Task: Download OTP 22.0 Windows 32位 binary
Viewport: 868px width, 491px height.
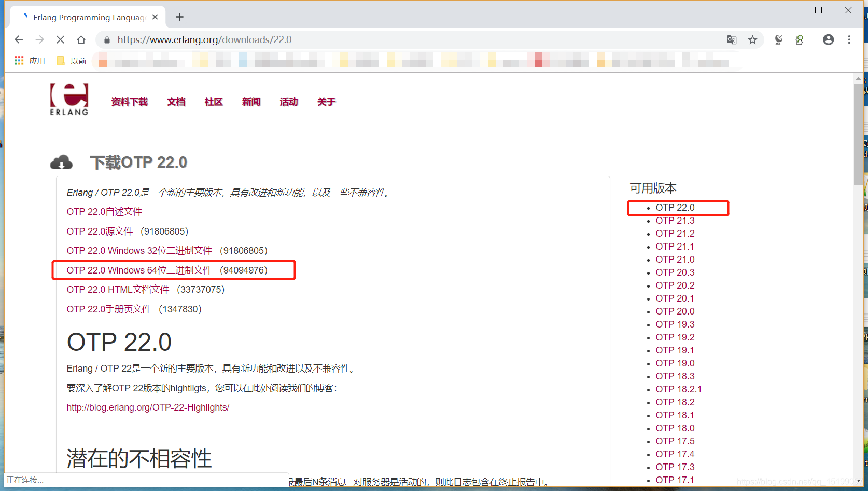Action: [139, 251]
